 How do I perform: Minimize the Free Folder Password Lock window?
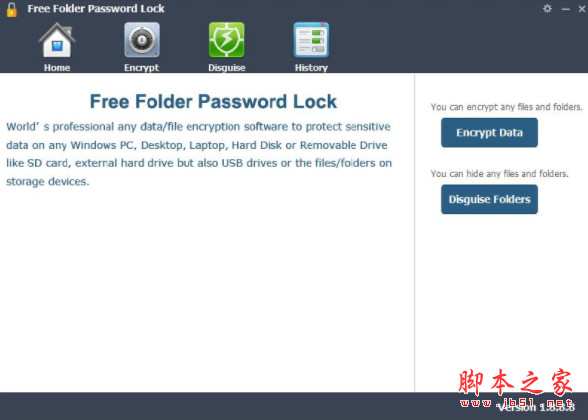566,9
